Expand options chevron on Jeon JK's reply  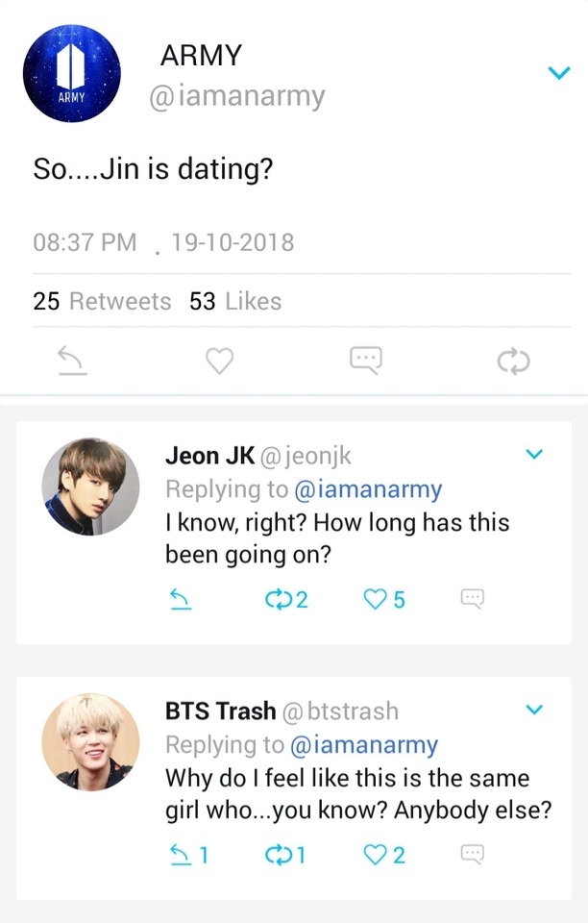535,454
